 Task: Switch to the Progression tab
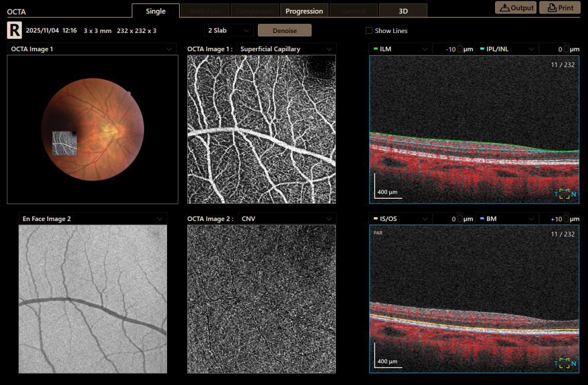click(304, 10)
